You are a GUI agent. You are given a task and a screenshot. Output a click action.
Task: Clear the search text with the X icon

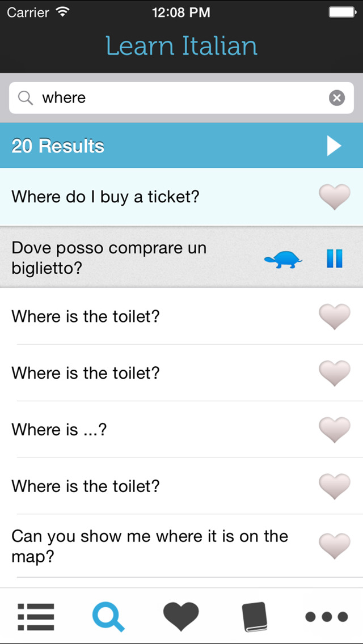coord(337,98)
